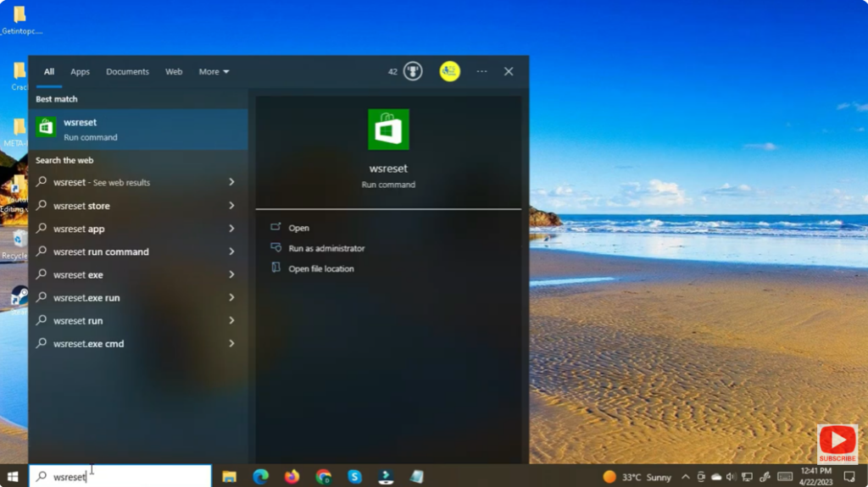Switch to the Apps search tab

[x=80, y=72]
